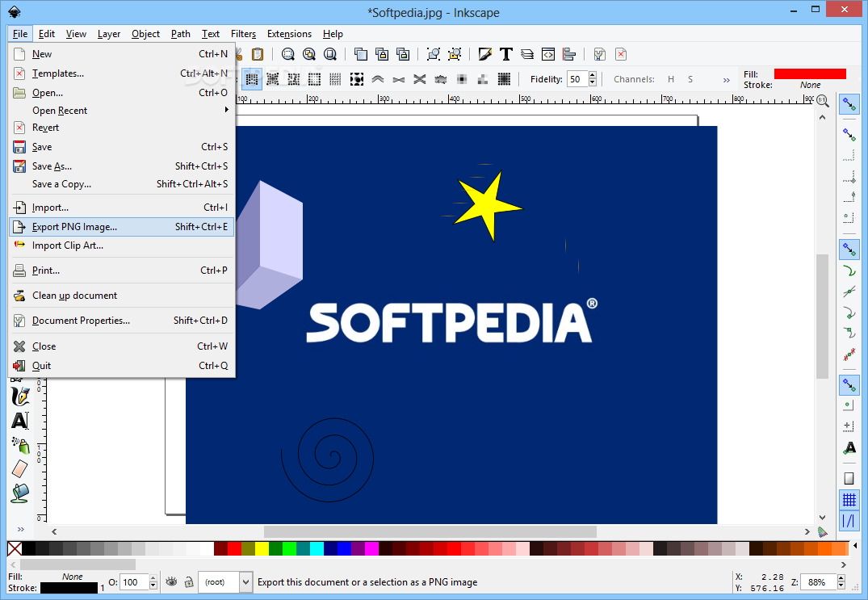Select the Text tool in left toolbox
Image resolution: width=868 pixels, height=600 pixels.
pos(20,421)
